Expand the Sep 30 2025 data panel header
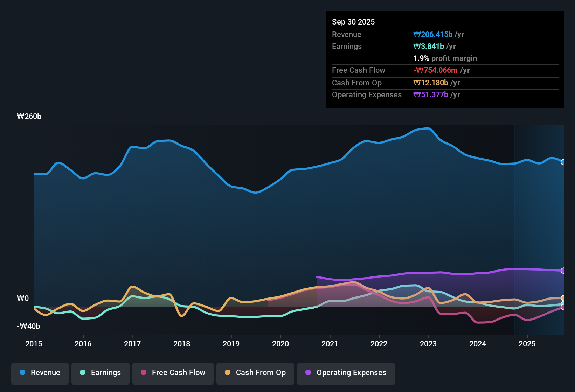This screenshot has width=575, height=392. [353, 22]
